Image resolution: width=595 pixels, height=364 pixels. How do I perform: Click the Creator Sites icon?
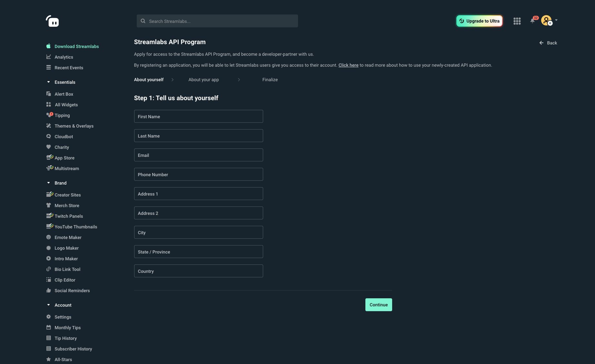(49, 194)
